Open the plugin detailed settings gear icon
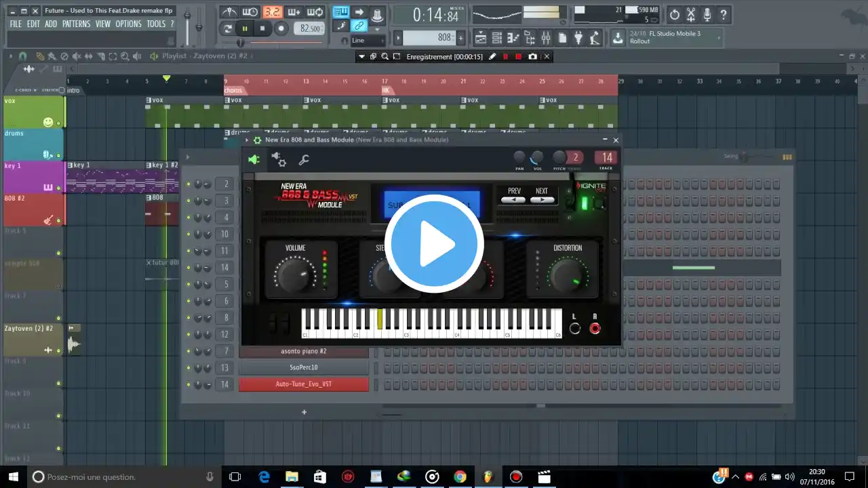The image size is (868, 488). pos(279,160)
